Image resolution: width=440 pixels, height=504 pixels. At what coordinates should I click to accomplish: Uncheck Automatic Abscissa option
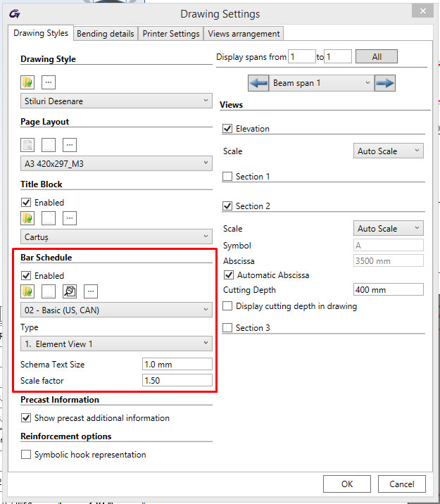coord(229,275)
